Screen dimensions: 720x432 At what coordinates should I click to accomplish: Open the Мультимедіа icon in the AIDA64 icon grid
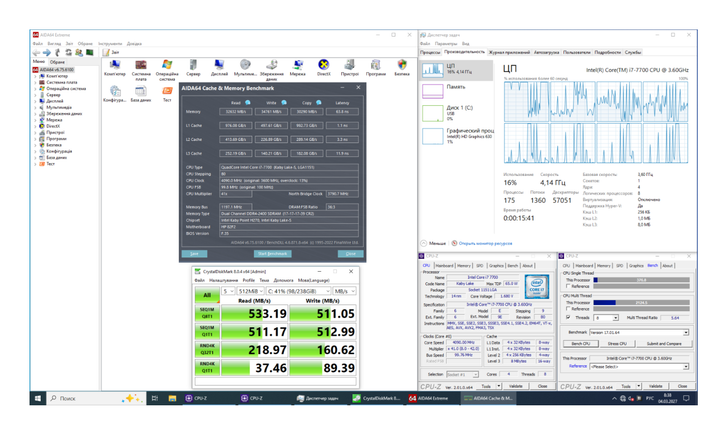click(245, 65)
